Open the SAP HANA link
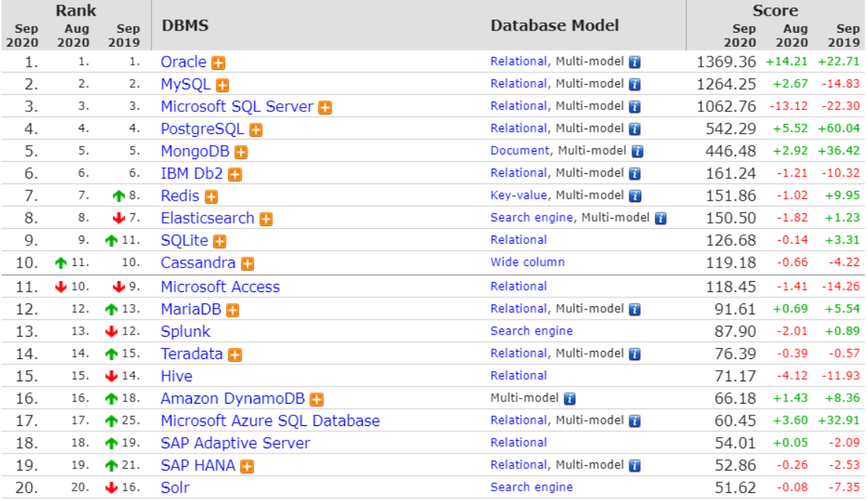Viewport: 868px width, 501px height. [x=198, y=465]
